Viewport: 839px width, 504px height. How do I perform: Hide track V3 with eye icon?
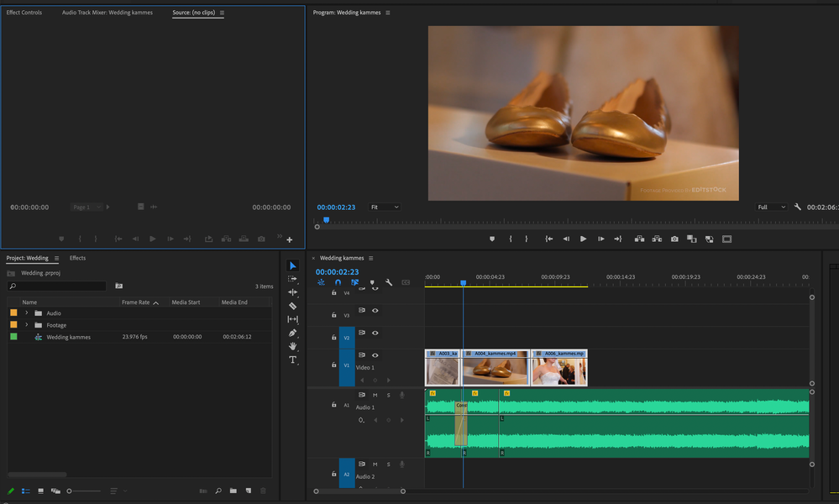[375, 310]
